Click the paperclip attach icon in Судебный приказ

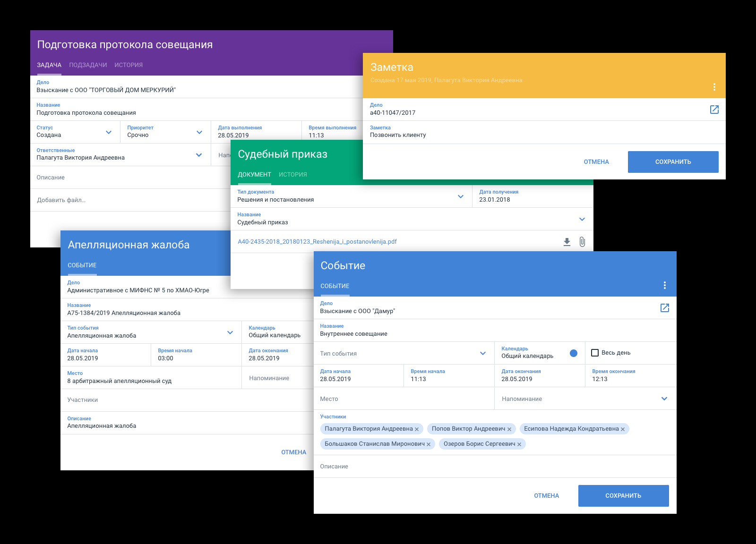pos(582,242)
